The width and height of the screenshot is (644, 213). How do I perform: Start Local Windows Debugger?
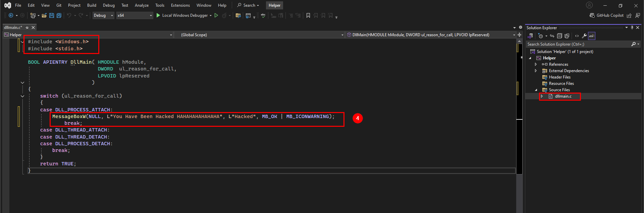182,15
